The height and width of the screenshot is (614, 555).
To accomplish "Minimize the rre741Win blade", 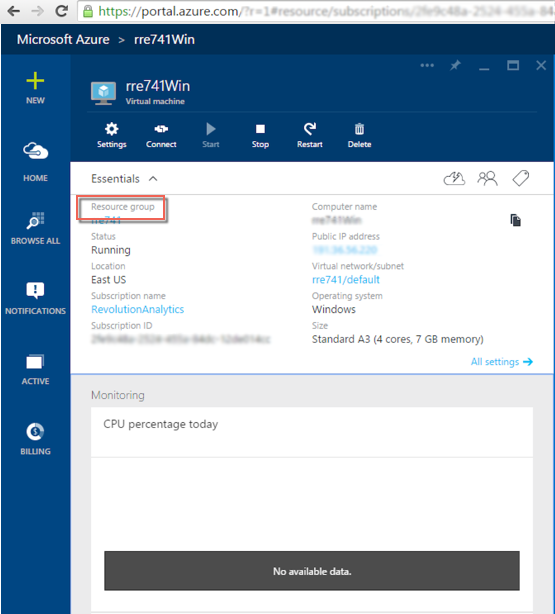I will click(484, 67).
